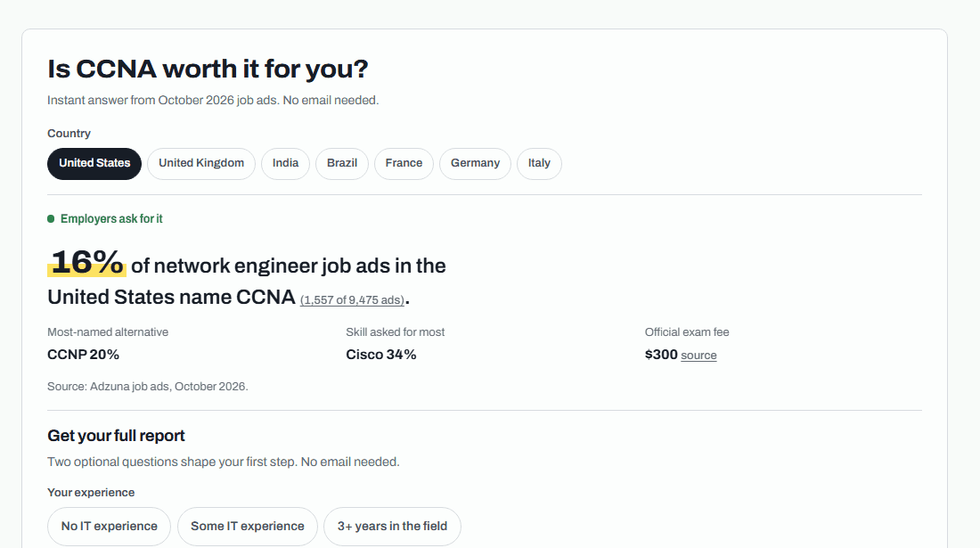Viewport: 980px width, 548px height.
Task: Click the $300 exam fee value
Action: tap(661, 355)
